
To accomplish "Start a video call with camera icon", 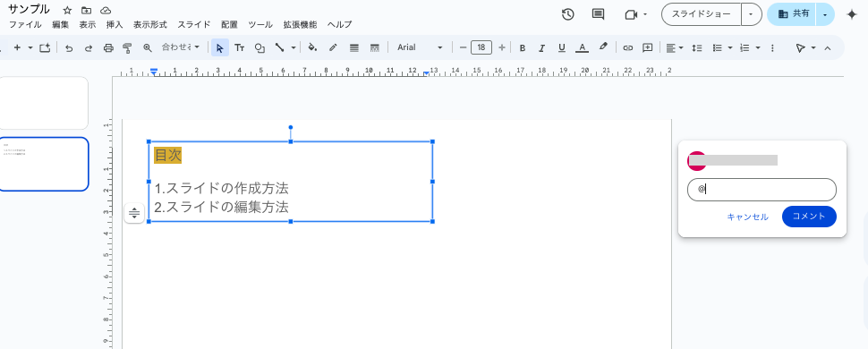I will pyautogui.click(x=631, y=14).
